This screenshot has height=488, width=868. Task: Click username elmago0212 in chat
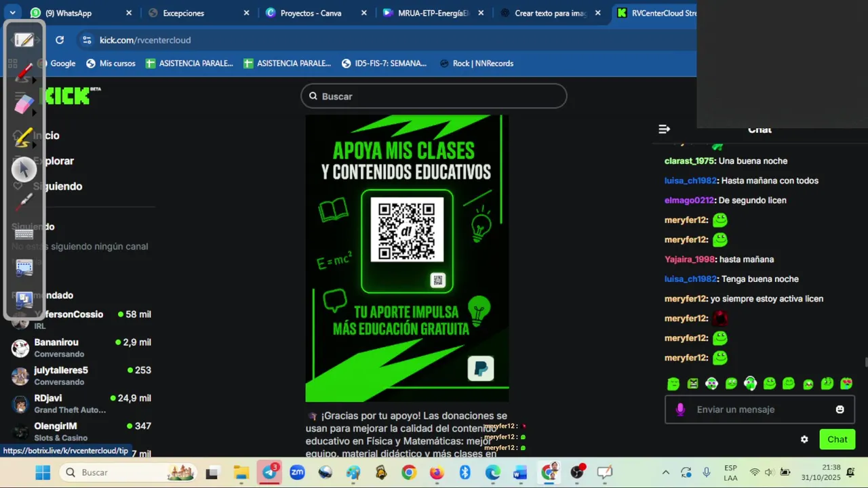click(x=690, y=201)
